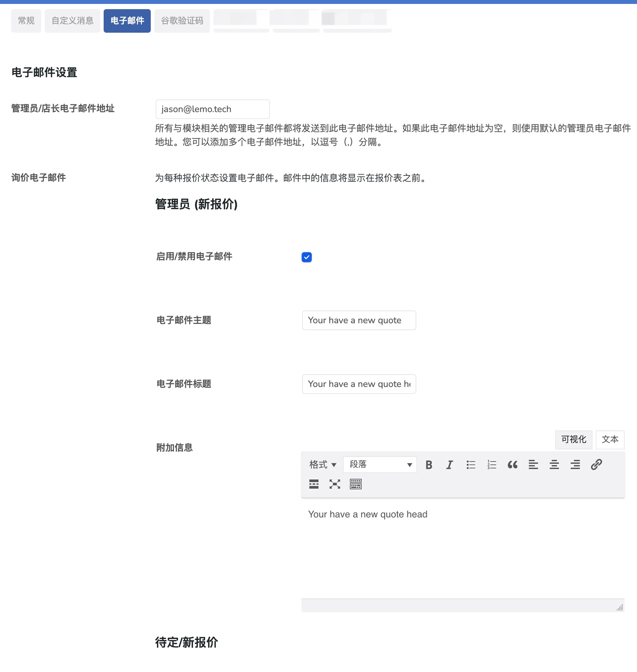637x672 pixels.
Task: Expand the 段落 paragraph style dropdown
Action: click(x=380, y=465)
